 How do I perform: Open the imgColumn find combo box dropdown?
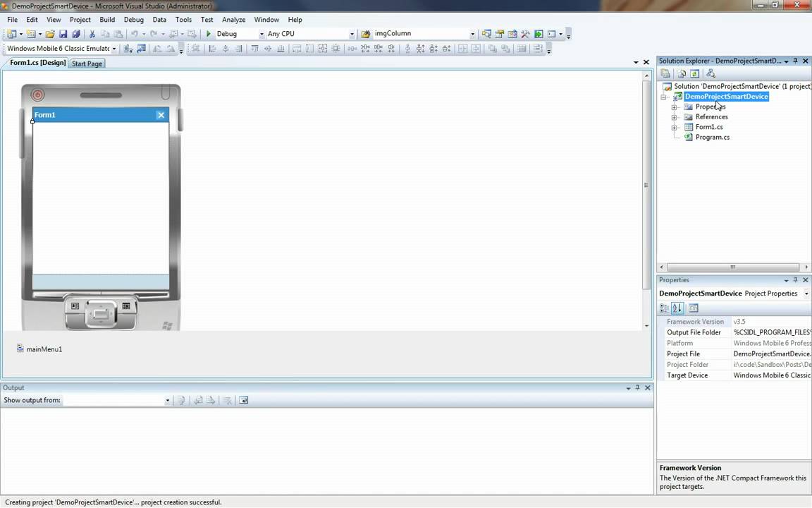(x=472, y=34)
